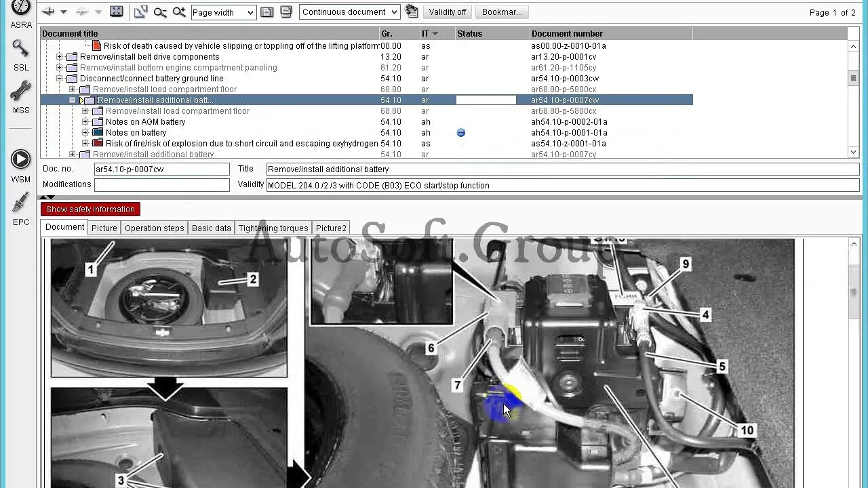This screenshot has width=868, height=488.
Task: Zoom out with the magnifier minus icon
Action: (160, 12)
